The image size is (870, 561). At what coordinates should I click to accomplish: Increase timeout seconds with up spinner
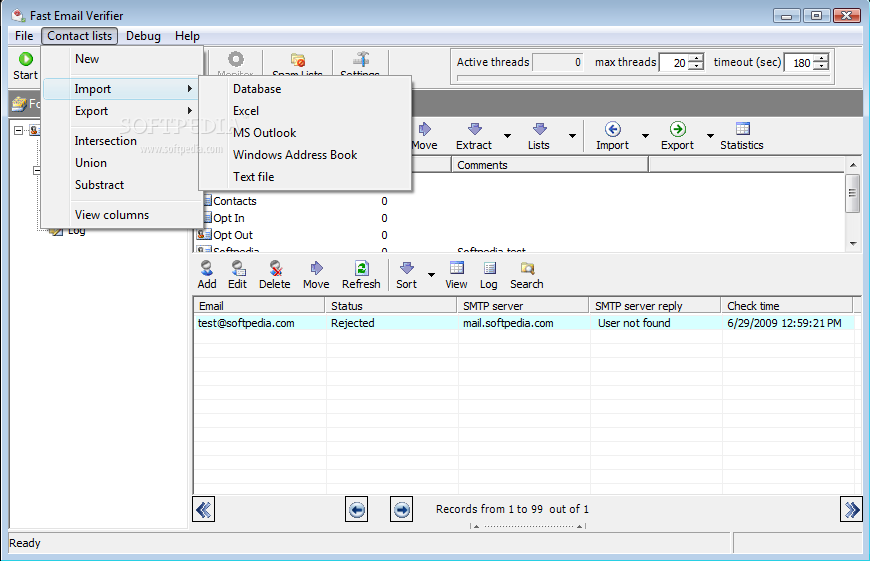pyautogui.click(x=822, y=58)
